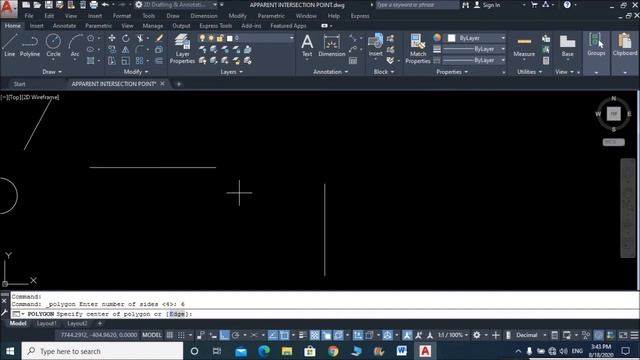
Task: Expand the Draw panel
Action: point(52,72)
